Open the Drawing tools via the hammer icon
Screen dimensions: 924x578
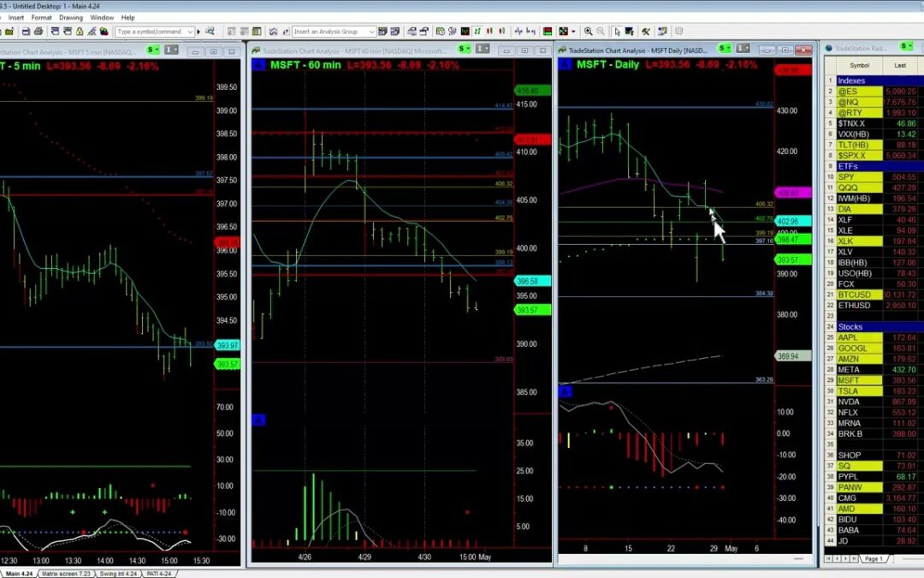(648, 31)
